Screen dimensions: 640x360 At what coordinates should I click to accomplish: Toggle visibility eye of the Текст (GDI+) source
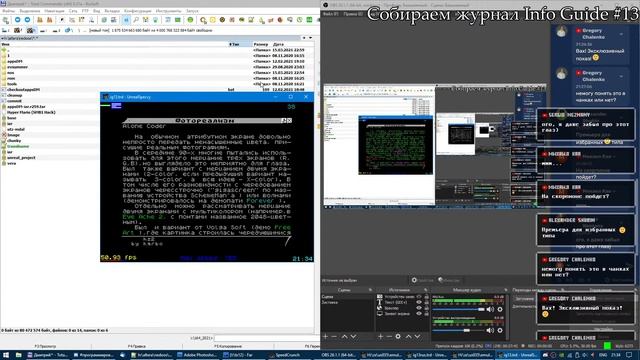[x=419, y=302]
